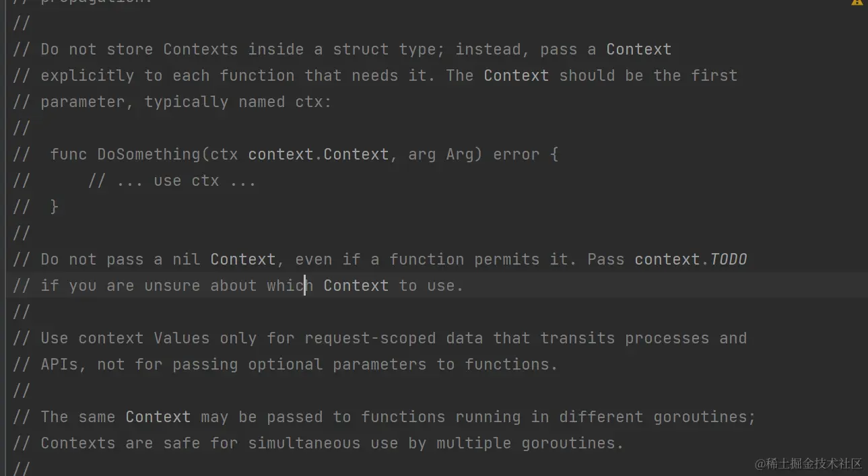The height and width of the screenshot is (476, 868).
Task: Click Context link after the word "which"
Action: pos(356,285)
